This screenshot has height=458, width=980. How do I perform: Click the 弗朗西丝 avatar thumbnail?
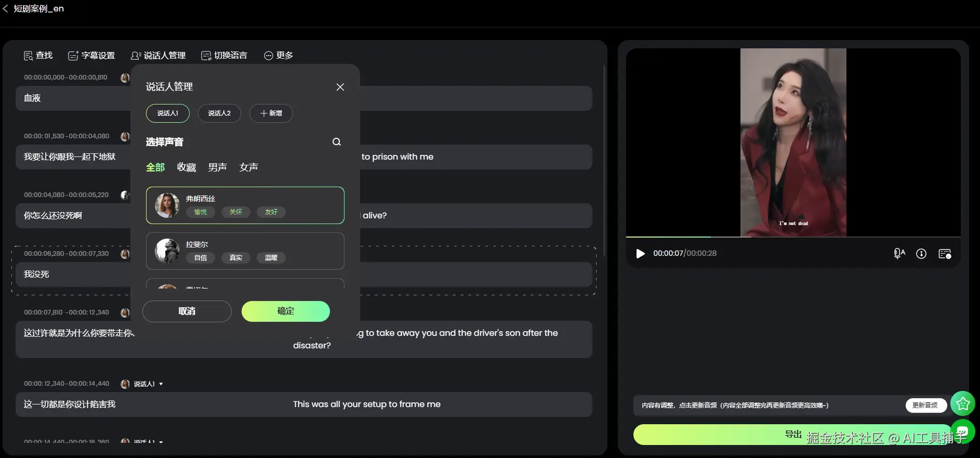point(167,205)
